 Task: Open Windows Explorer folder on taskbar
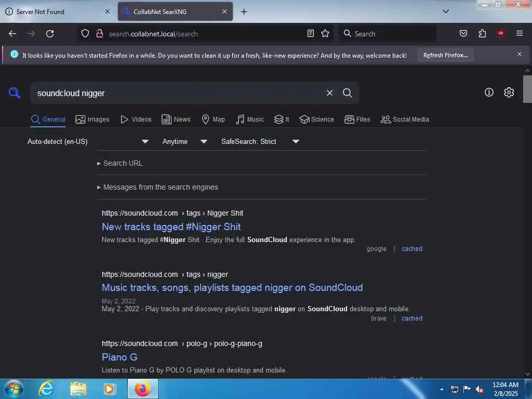(78, 389)
